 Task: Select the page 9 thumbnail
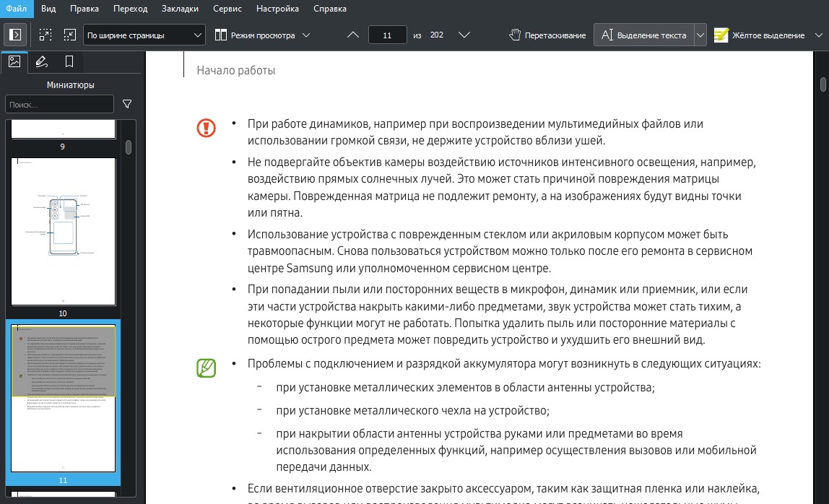coord(63,129)
